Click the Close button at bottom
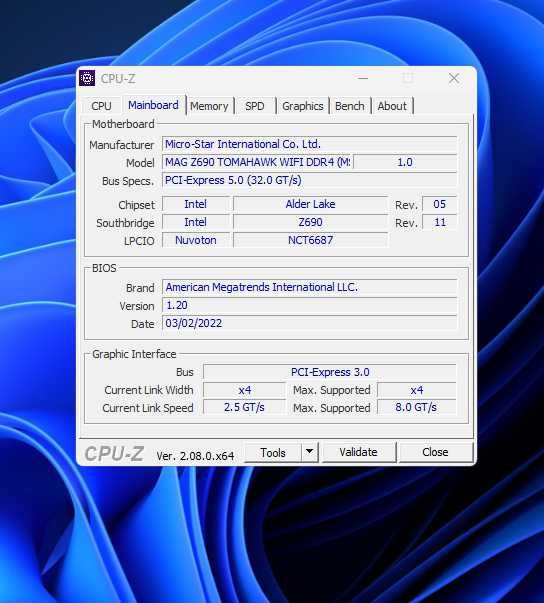This screenshot has width=544, height=603. point(435,452)
